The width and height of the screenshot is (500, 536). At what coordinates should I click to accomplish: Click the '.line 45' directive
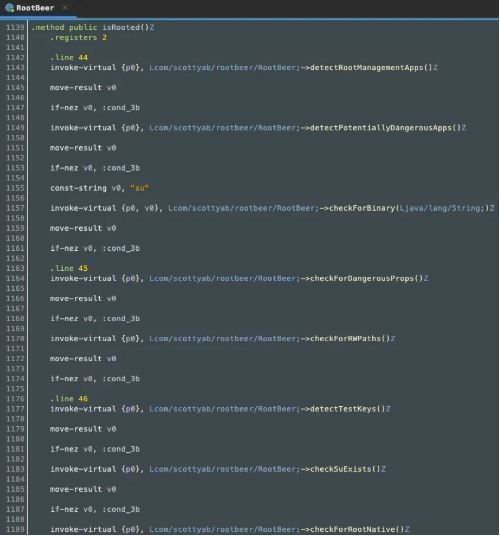(x=69, y=268)
